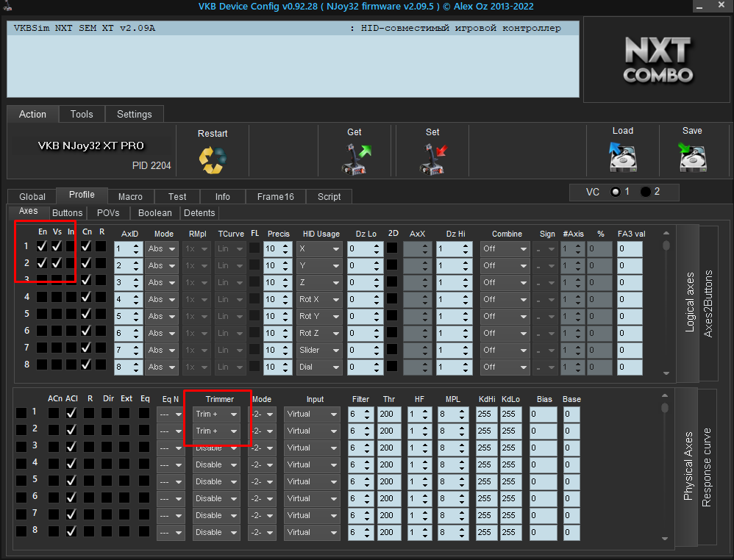Open the Axes2Buttons vertical side tab

709,303
